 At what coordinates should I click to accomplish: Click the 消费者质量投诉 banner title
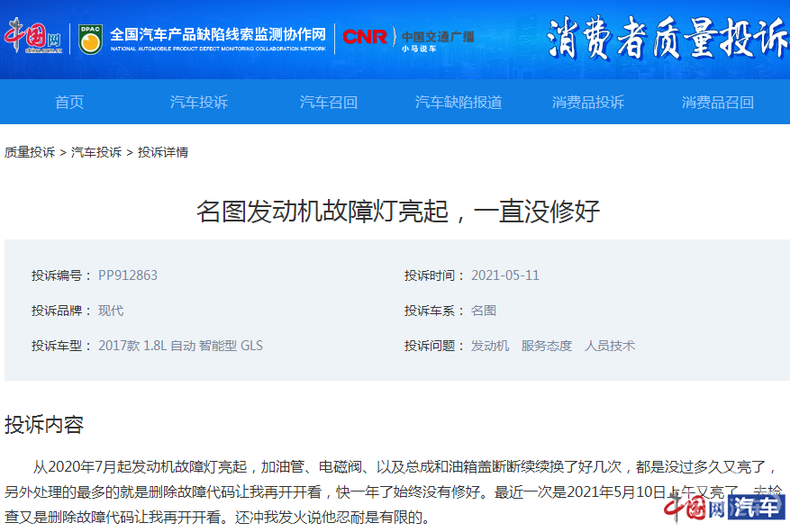[667, 37]
